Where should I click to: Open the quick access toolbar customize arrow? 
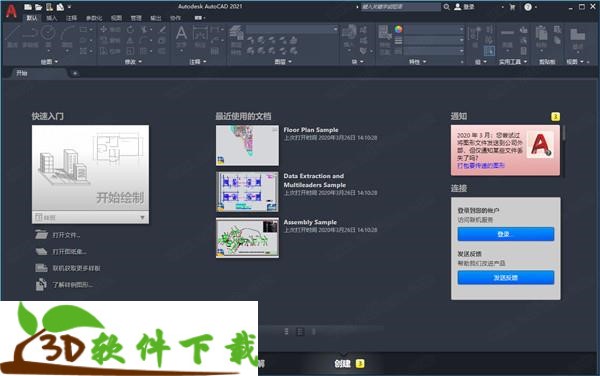pos(70,7)
